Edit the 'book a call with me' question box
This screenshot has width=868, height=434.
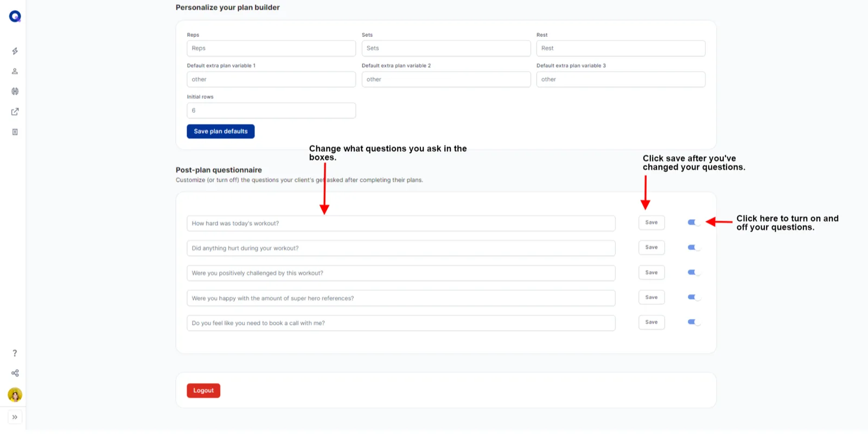tap(401, 323)
